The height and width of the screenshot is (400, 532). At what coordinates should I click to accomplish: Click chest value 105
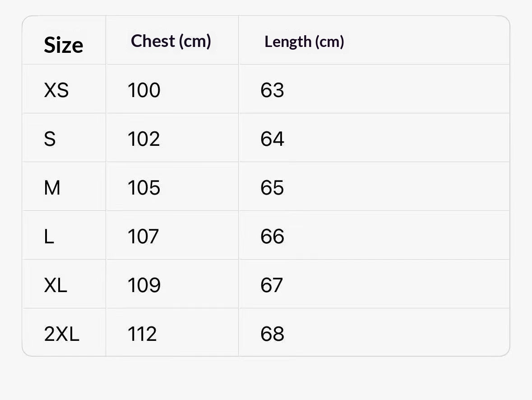pos(144,188)
